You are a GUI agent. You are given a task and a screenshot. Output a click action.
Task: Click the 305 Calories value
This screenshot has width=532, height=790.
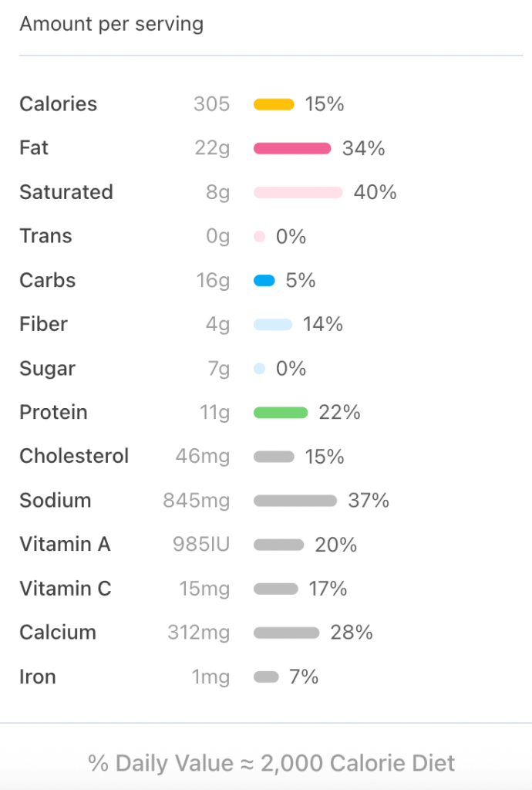tap(211, 104)
